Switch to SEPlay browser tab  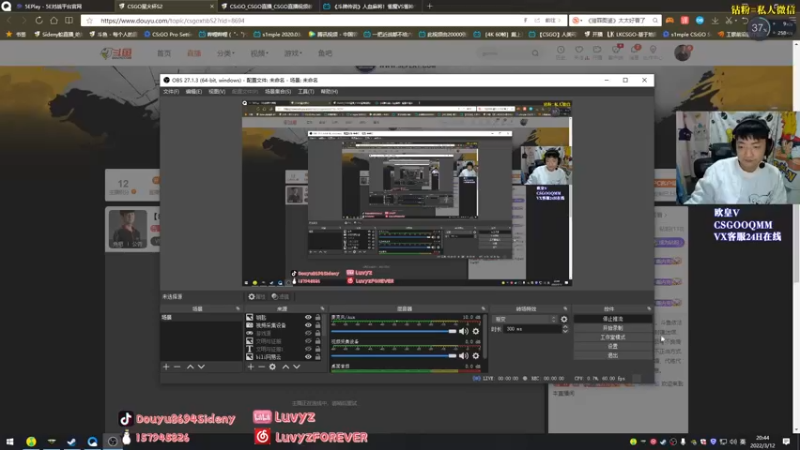tap(56, 6)
